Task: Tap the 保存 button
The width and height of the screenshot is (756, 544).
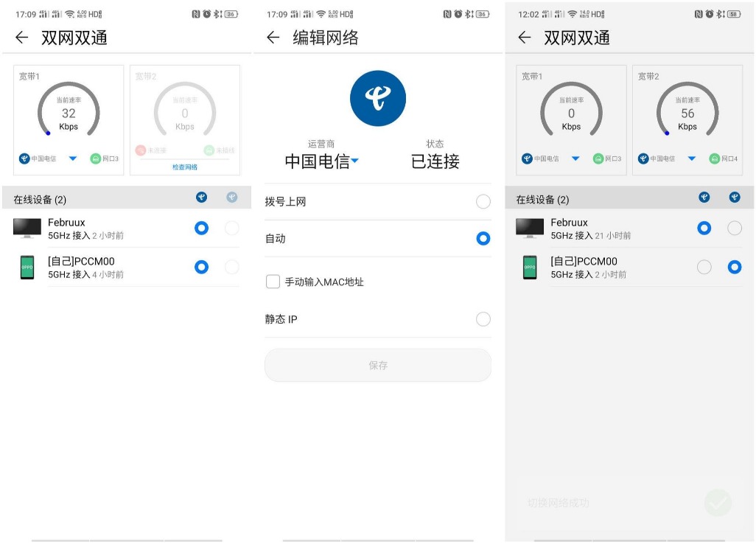Action: click(x=378, y=365)
